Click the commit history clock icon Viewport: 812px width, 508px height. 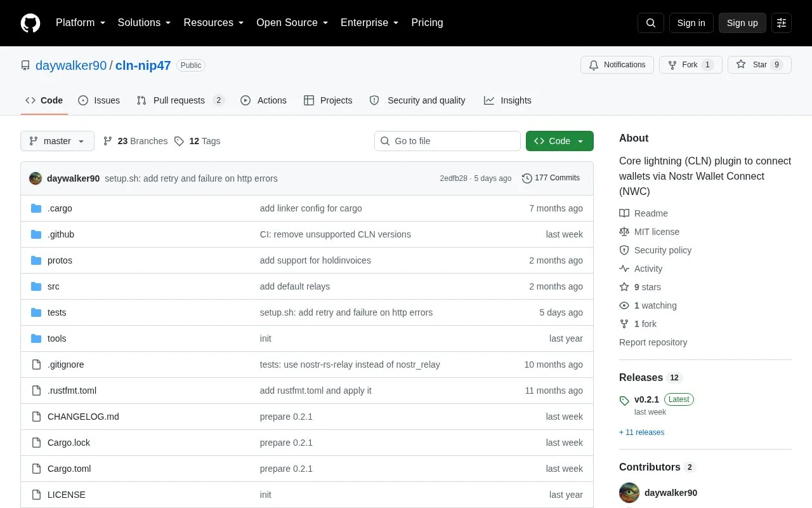pos(527,178)
